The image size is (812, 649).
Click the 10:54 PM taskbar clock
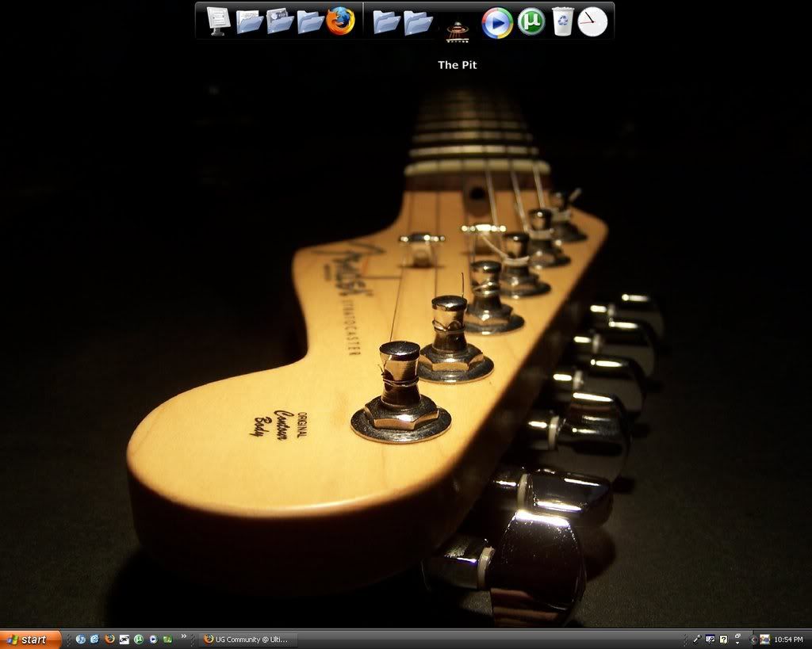tap(788, 639)
